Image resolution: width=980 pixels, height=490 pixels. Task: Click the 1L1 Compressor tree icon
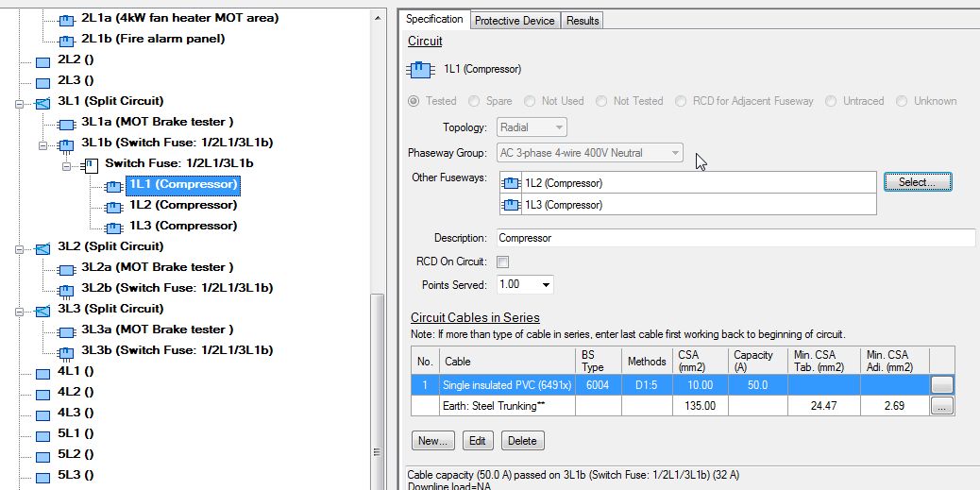tap(113, 187)
